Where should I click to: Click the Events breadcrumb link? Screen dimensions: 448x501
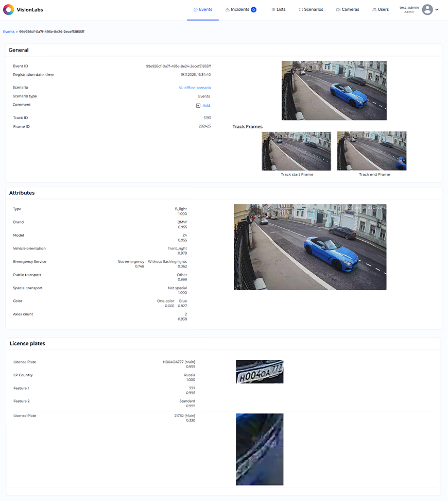pyautogui.click(x=9, y=31)
